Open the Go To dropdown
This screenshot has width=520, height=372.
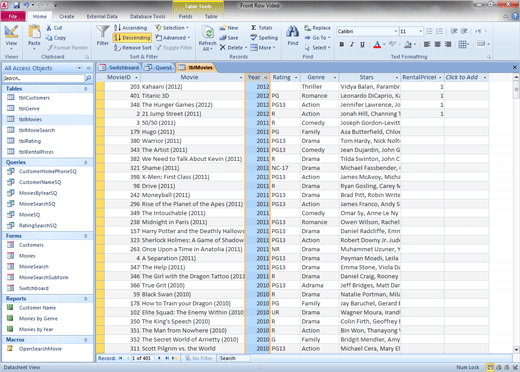pyautogui.click(x=317, y=38)
